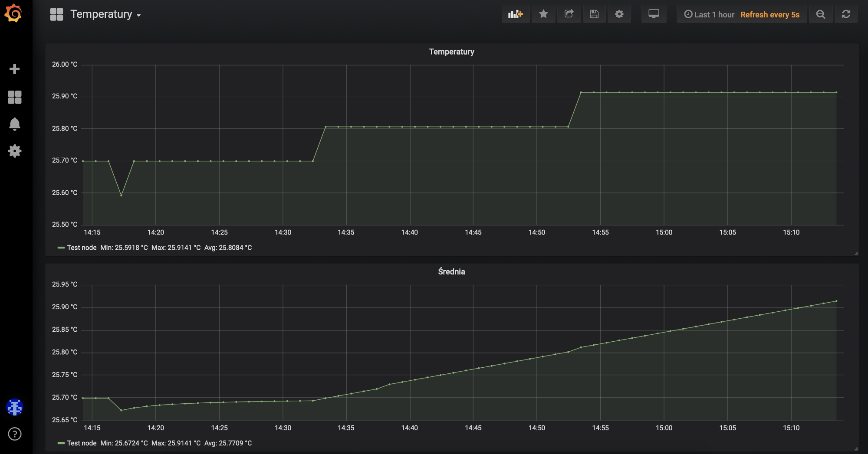868x454 pixels.
Task: Click Max: 25.9141 °C in Temperatury legend
Action: 176,248
